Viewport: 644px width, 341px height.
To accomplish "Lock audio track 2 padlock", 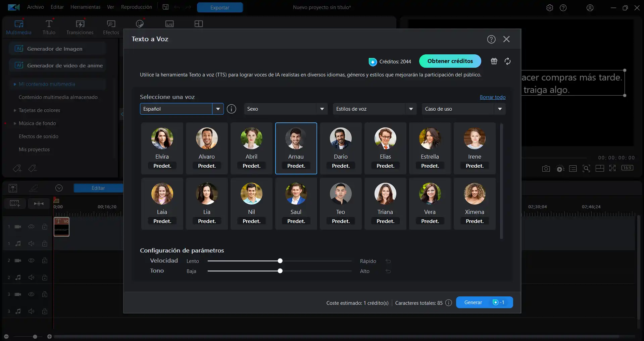I will click(44, 277).
